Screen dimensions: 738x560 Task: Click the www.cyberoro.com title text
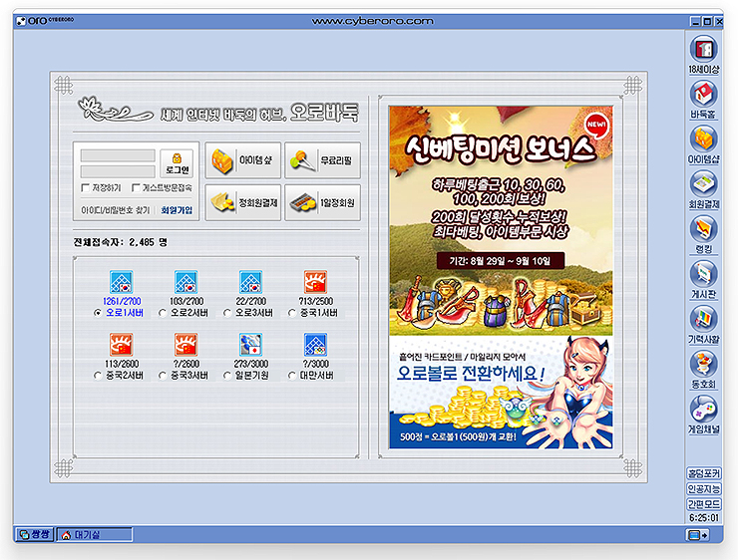pyautogui.click(x=372, y=21)
